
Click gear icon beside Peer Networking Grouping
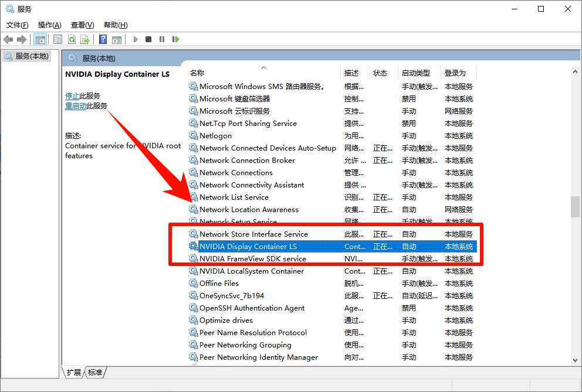(194, 344)
